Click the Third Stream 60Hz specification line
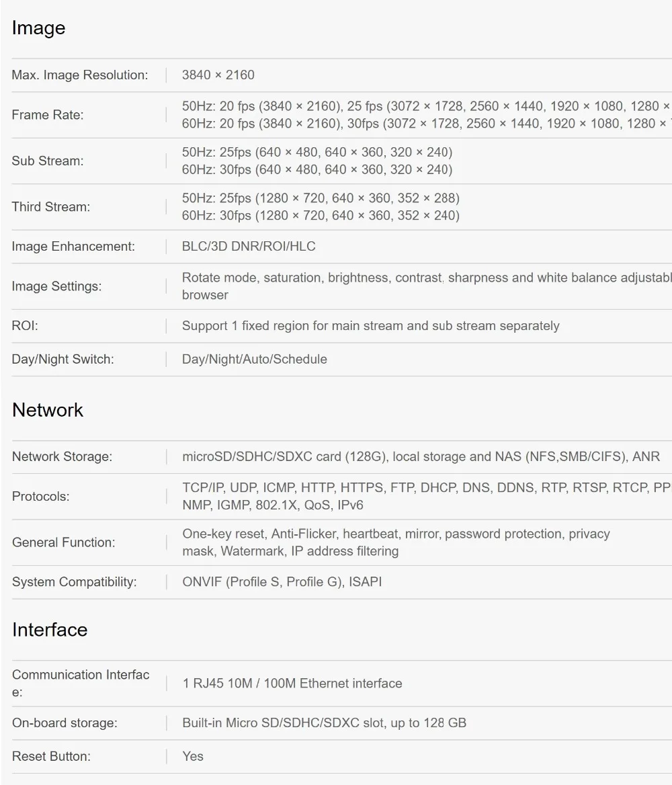 321,215
